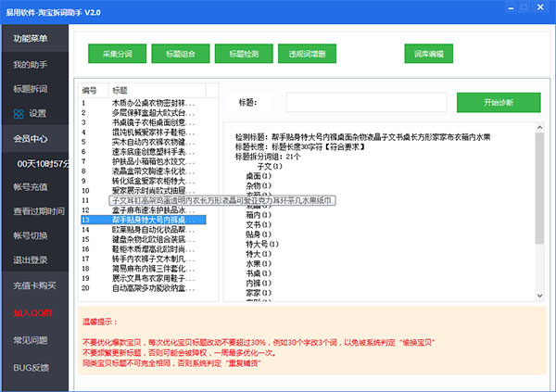Select row 6 速冻底座创意塑料手表
The height and width of the screenshot is (392, 556).
(x=144, y=152)
